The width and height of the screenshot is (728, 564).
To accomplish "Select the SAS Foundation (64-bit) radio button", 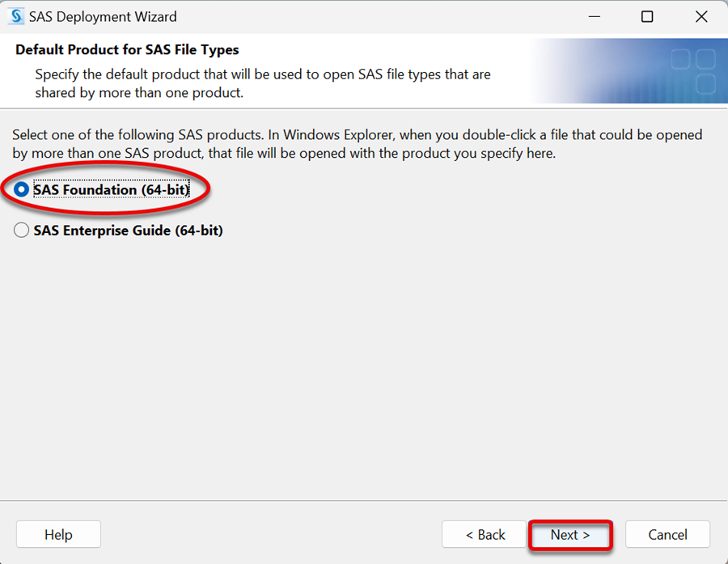I will tap(21, 189).
